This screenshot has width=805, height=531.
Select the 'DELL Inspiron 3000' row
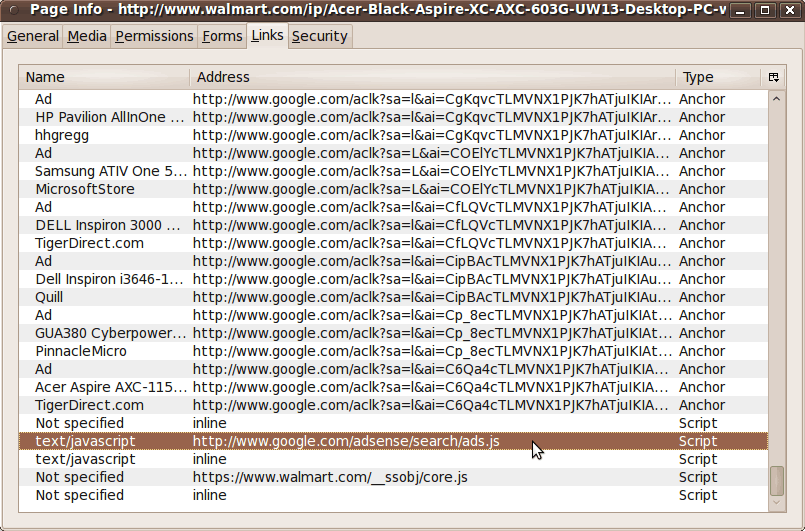point(393,225)
